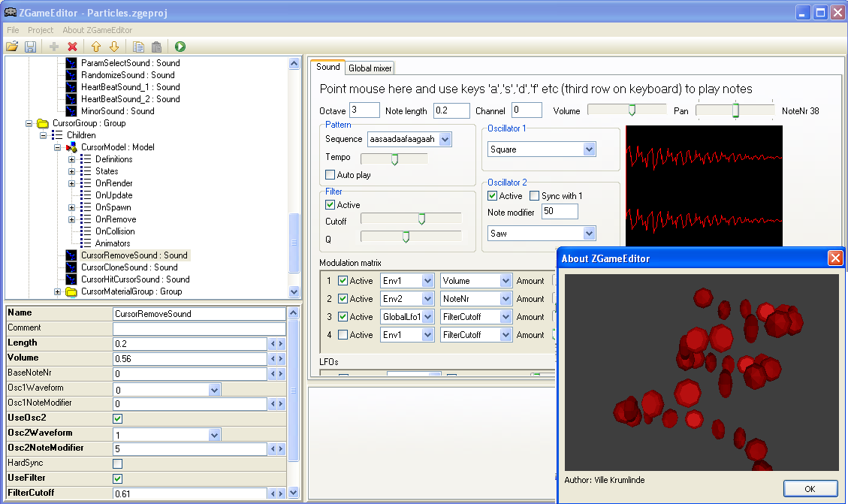
Task: Click the Animators list icon
Action: click(86, 243)
